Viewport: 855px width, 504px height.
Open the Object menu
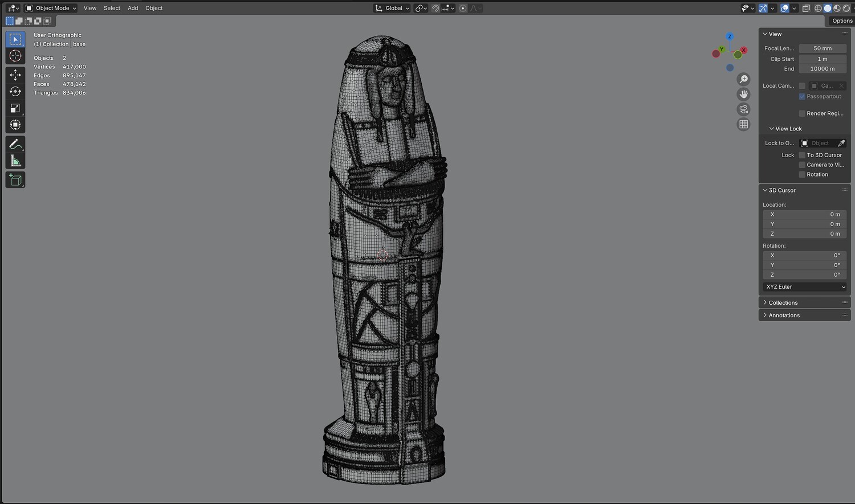[x=154, y=8]
